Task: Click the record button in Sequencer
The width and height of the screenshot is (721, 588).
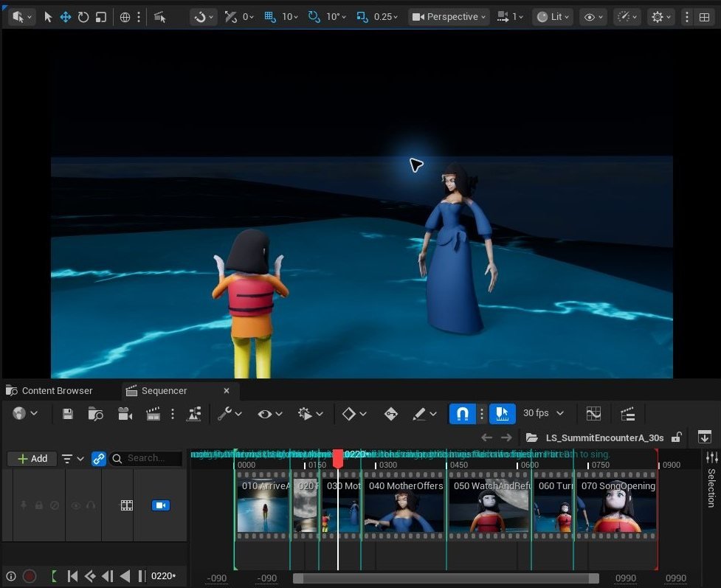Action: pos(30,576)
